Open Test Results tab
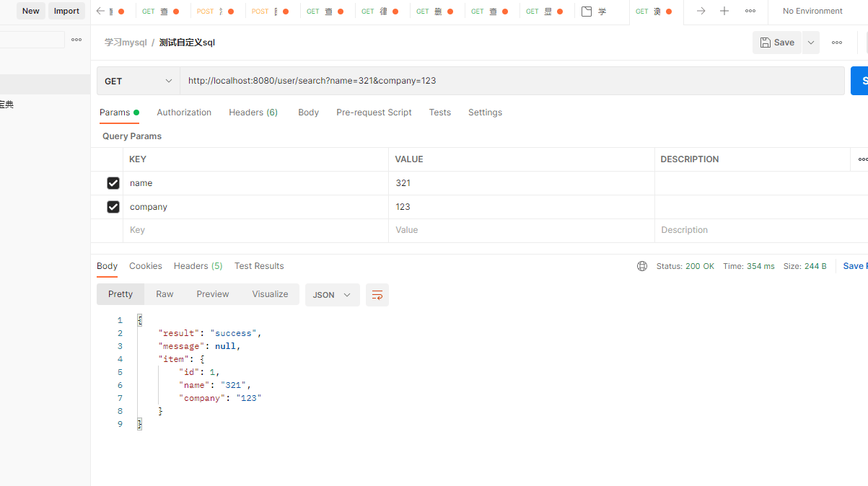The height and width of the screenshot is (486, 868). 259,266
